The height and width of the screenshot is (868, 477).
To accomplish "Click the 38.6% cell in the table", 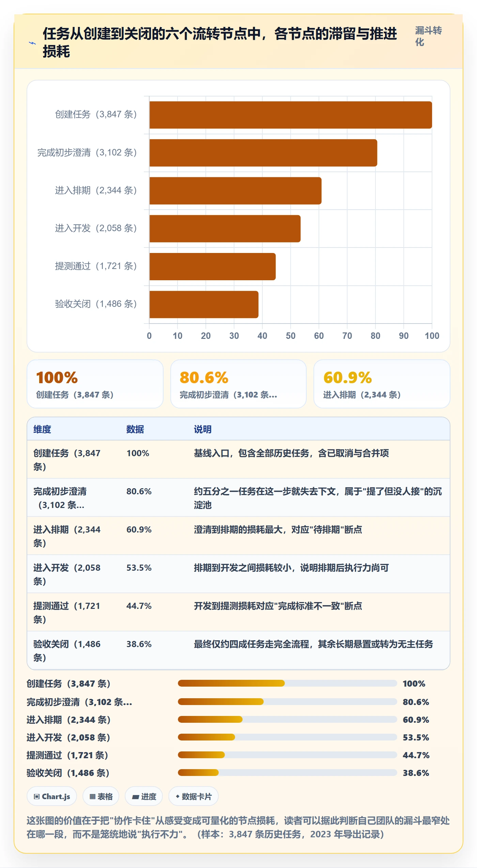I will (x=139, y=644).
